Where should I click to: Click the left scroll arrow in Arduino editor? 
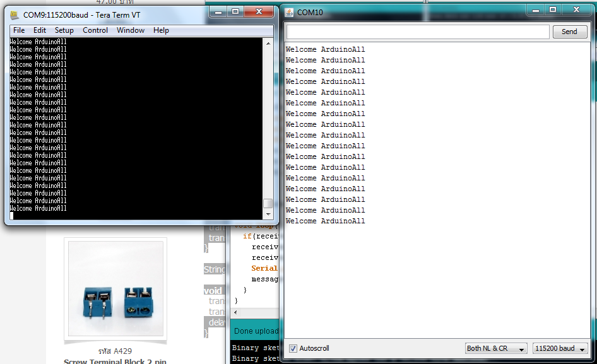(235, 313)
